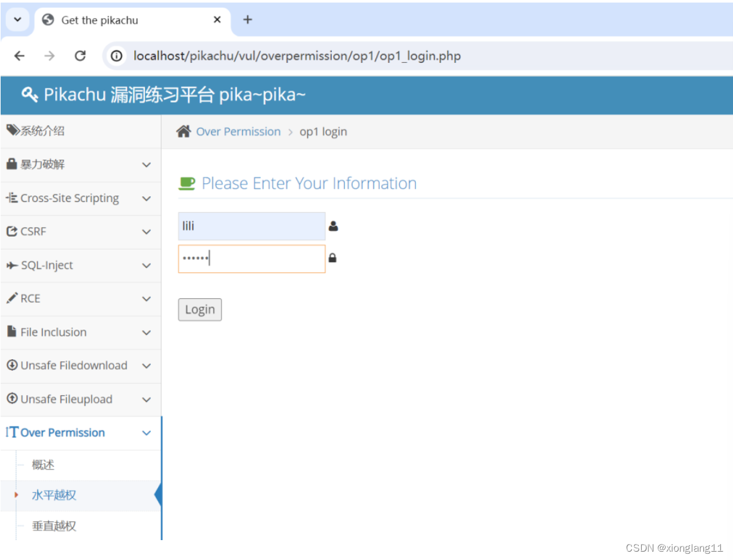Screen dimensions: 733x560
Task: Expand the CSRF chevron
Action: click(x=146, y=232)
